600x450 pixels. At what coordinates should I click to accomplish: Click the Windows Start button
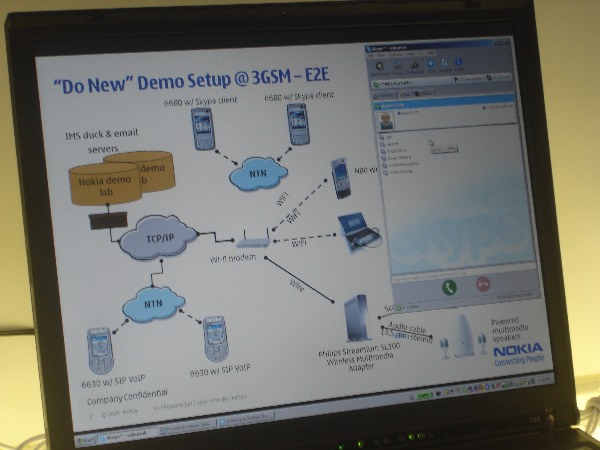coord(85,440)
